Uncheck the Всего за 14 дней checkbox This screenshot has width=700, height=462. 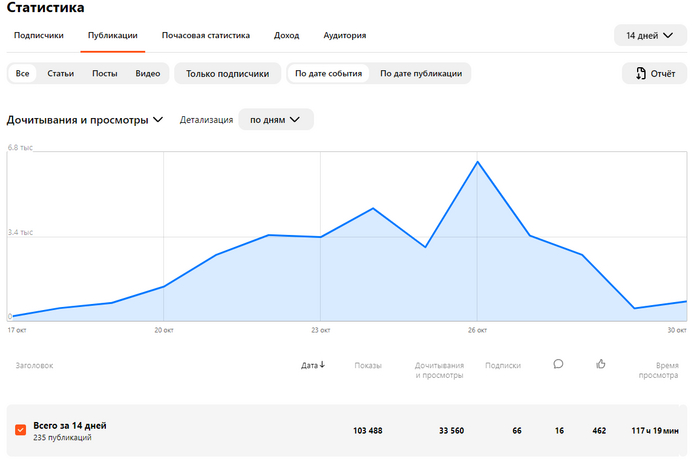click(20, 430)
